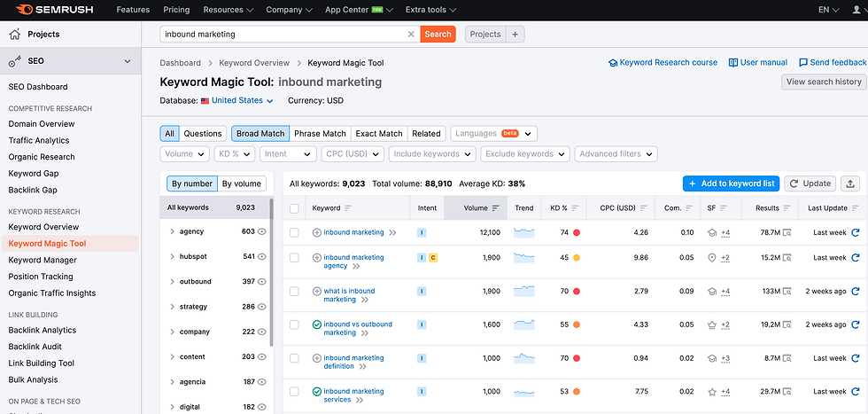Select the Phrase Match tab
The image size is (868, 414).
tap(320, 134)
